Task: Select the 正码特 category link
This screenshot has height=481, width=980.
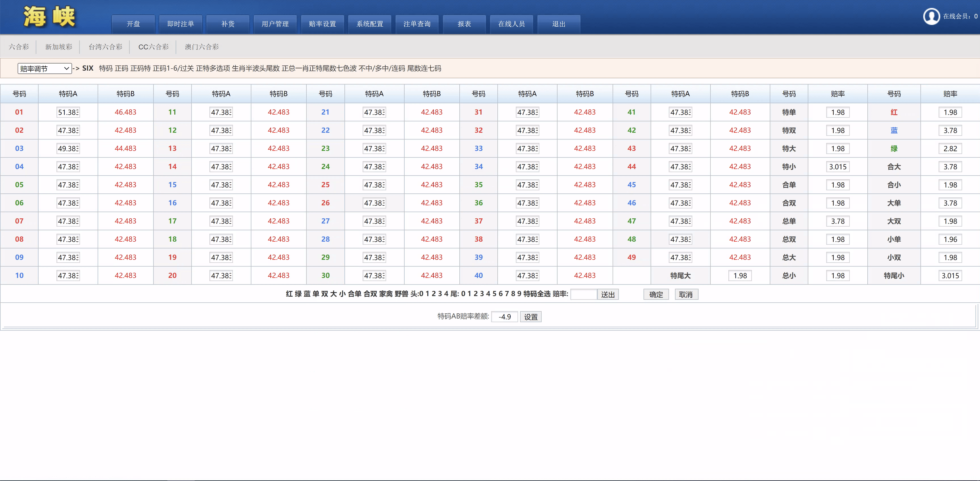Action: pos(140,68)
